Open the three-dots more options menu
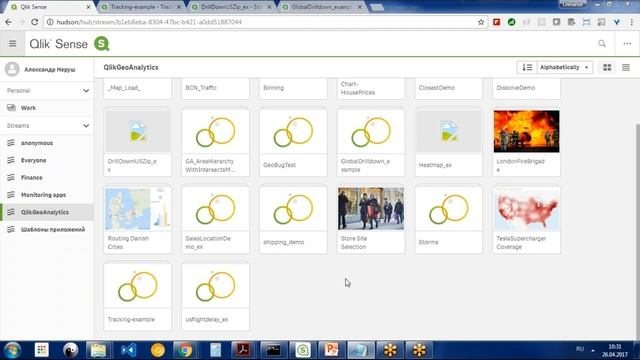The width and height of the screenshot is (640, 360). pos(627,44)
